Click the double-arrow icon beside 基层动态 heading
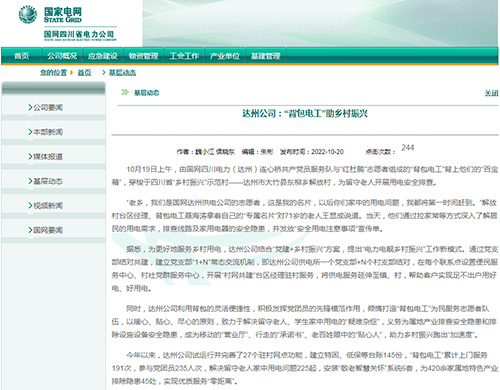The image size is (500, 390). pos(125,92)
